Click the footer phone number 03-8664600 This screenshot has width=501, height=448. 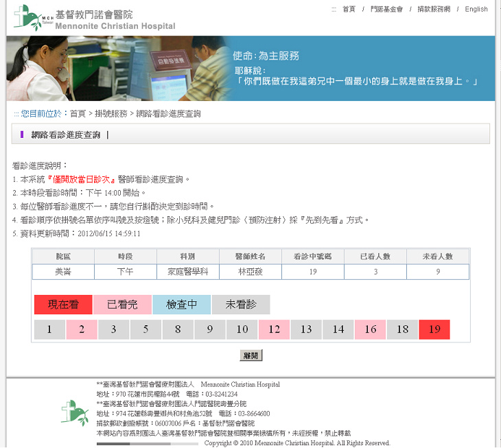click(254, 414)
